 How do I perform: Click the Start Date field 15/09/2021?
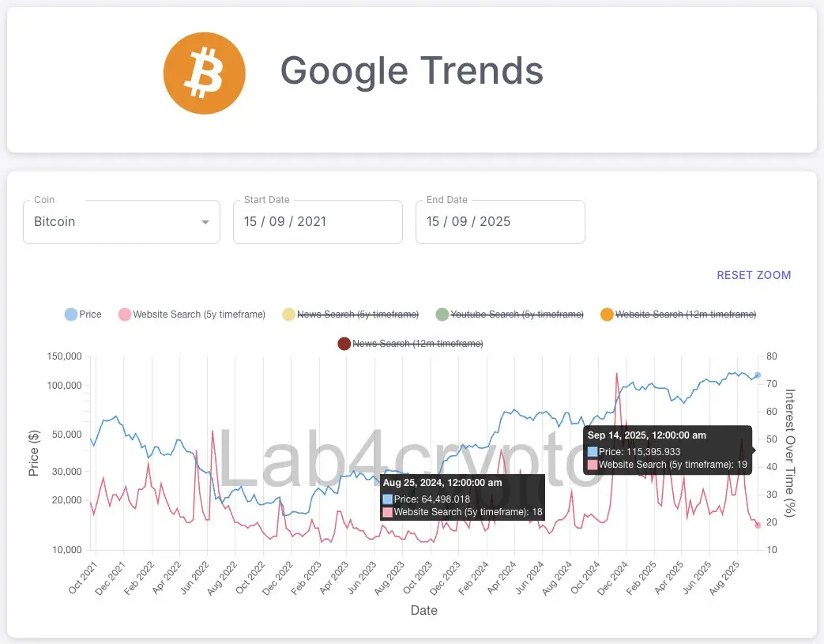tap(318, 222)
